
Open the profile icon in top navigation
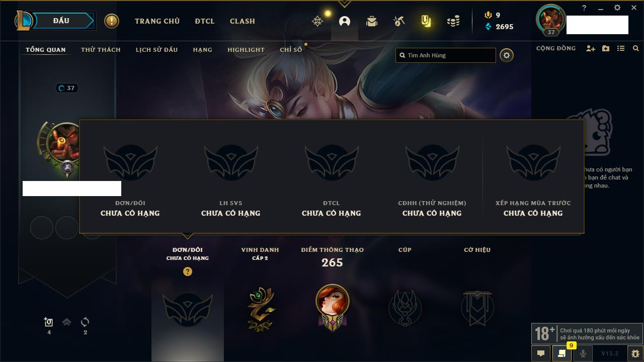(345, 21)
